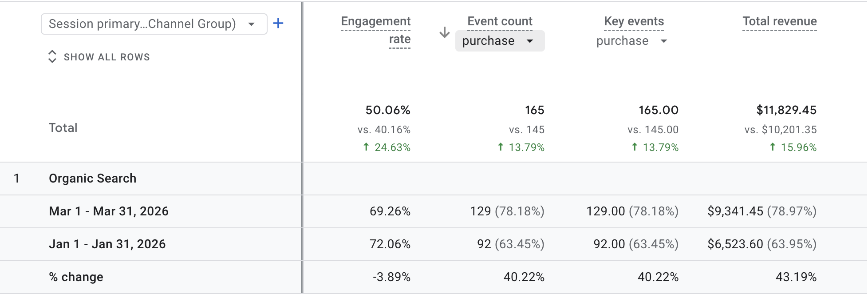868x294 pixels.
Task: Click the 43.19% revenue change cell
Action: (x=796, y=277)
